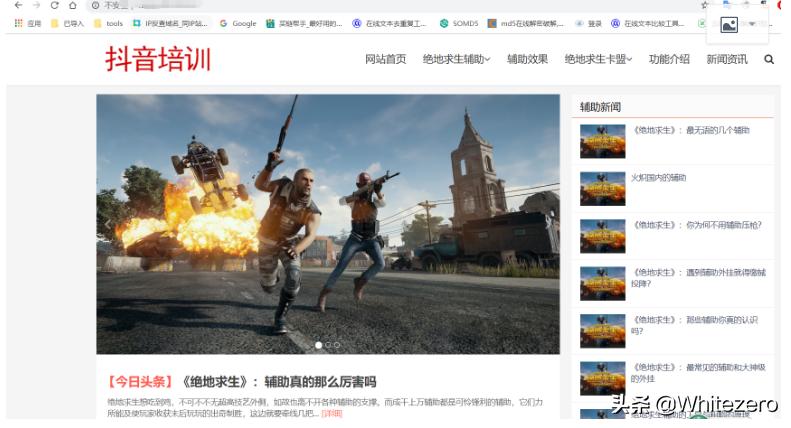Go to the browser home page icon
Image resolution: width=791 pixels, height=428 pixels.
point(73,6)
